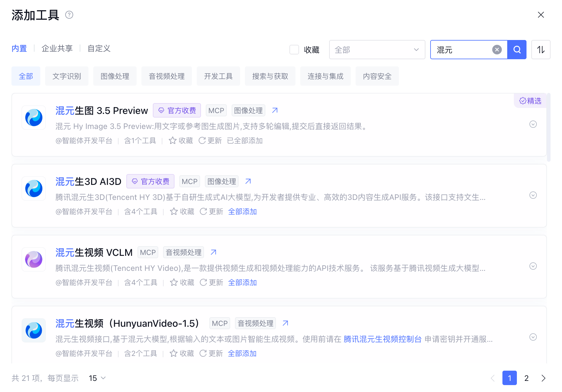The height and width of the screenshot is (392, 562).
Task: Open the 全部 category dropdown
Action: click(377, 50)
